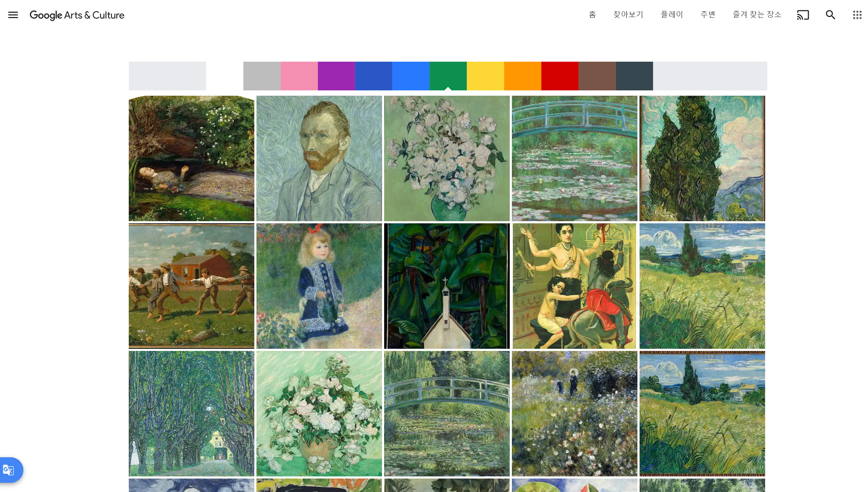Open the 플레이 navigation item
The height and width of the screenshot is (492, 868).
(672, 15)
